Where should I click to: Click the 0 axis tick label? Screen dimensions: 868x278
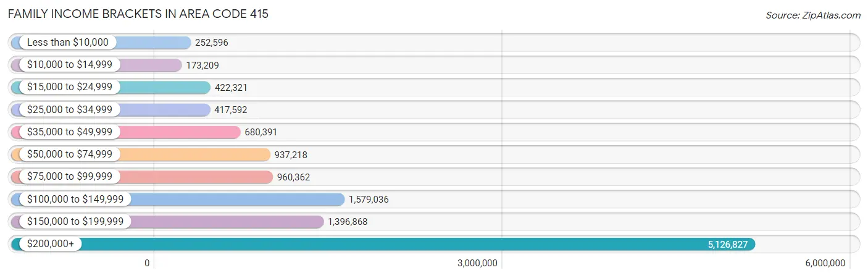tap(147, 263)
